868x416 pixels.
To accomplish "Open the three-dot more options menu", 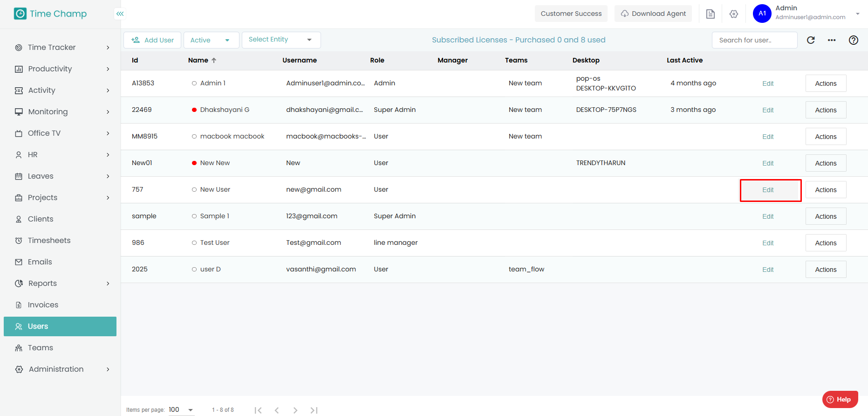I will tap(832, 40).
